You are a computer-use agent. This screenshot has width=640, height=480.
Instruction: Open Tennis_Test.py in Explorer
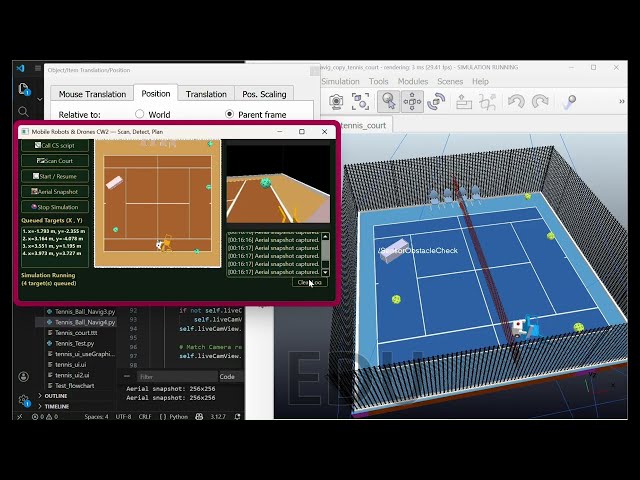(74, 343)
